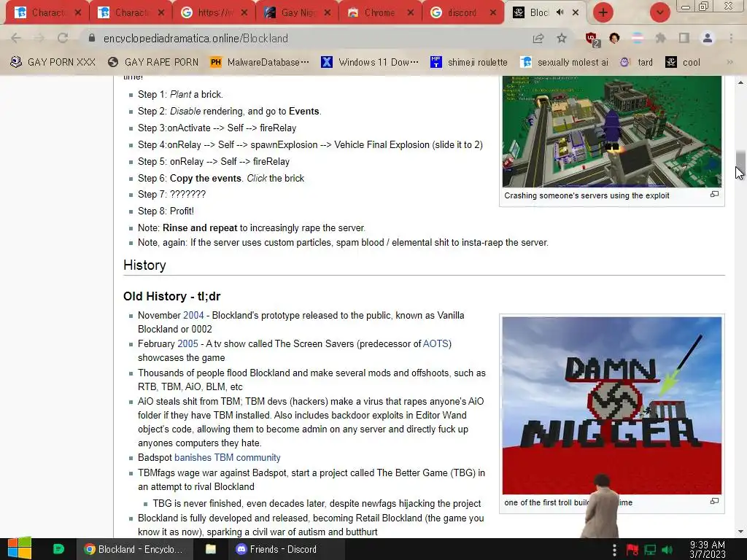The image size is (747, 560).
Task: Click the browser forward arrow
Action: (39, 38)
